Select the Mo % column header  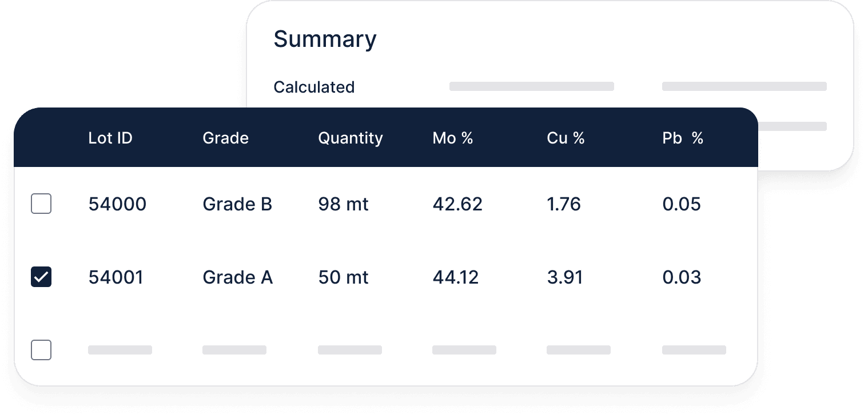452,138
